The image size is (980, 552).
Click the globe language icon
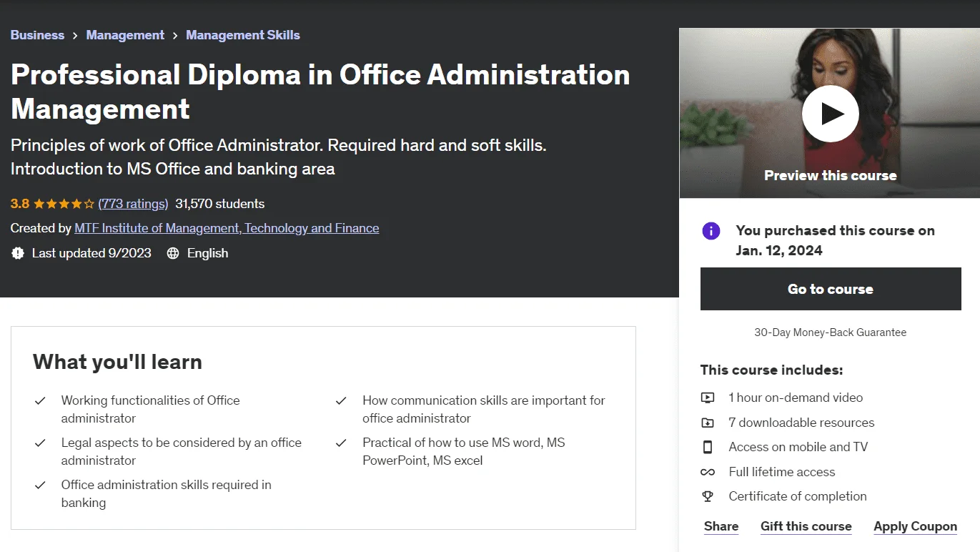click(173, 253)
